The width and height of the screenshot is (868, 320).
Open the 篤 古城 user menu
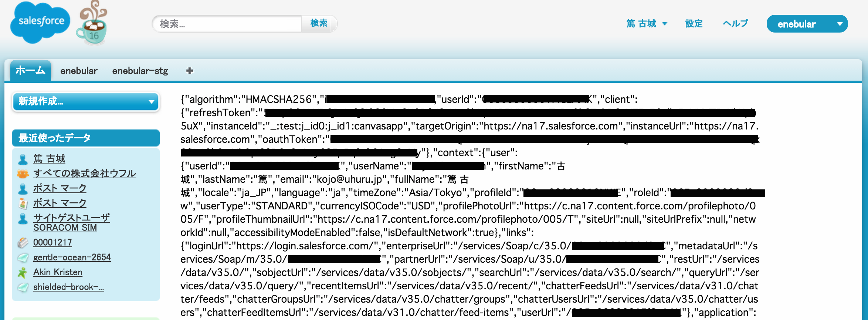point(647,24)
